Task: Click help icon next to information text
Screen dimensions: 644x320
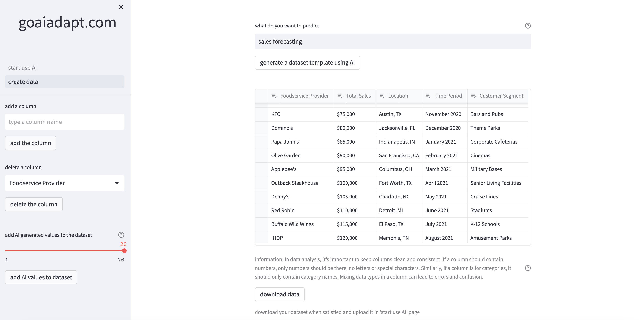Action: pyautogui.click(x=528, y=268)
